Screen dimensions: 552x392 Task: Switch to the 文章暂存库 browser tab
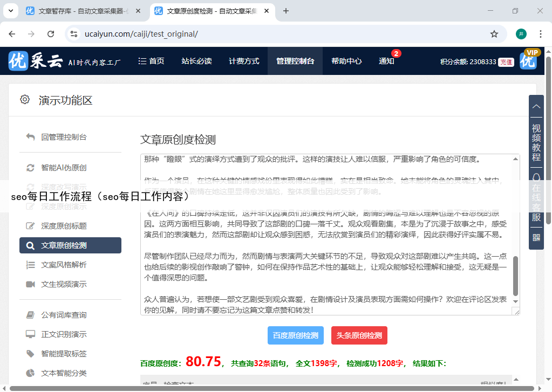[x=81, y=11]
